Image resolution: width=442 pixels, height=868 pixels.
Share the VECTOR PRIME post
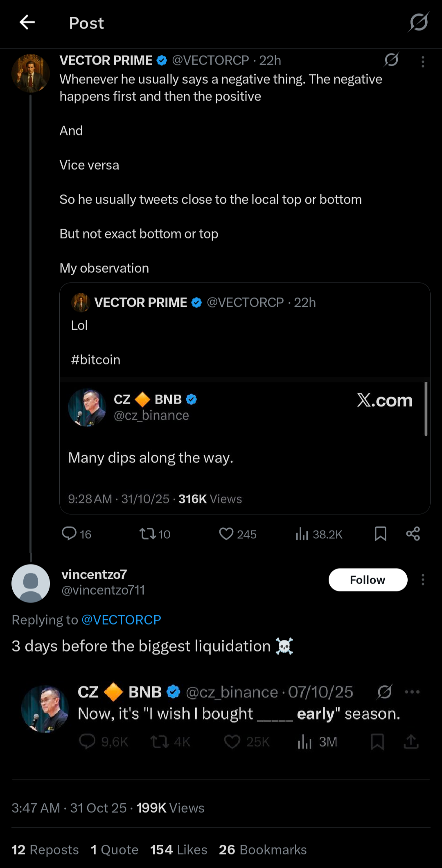413,533
